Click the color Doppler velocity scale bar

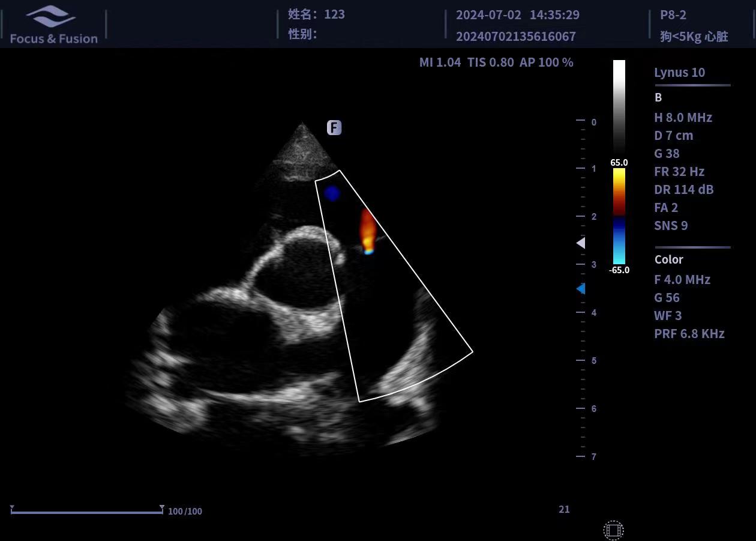tap(619, 216)
